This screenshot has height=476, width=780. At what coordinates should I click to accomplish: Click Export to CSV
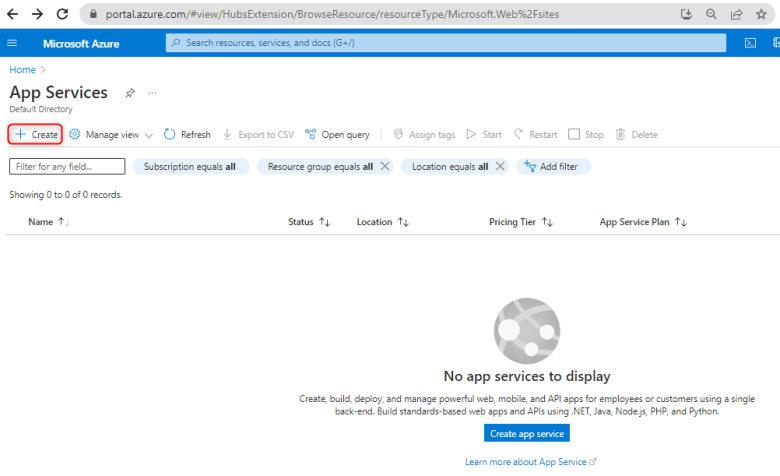pyautogui.click(x=258, y=134)
